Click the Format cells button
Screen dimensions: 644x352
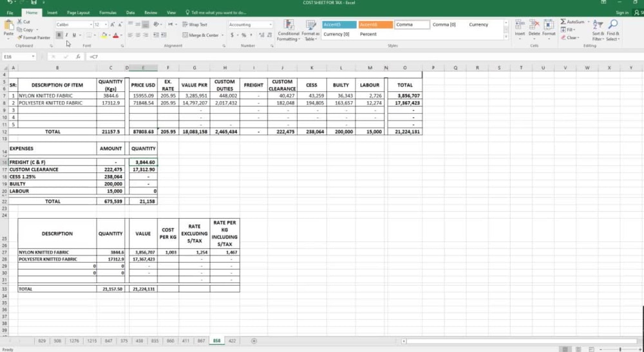[549, 29]
